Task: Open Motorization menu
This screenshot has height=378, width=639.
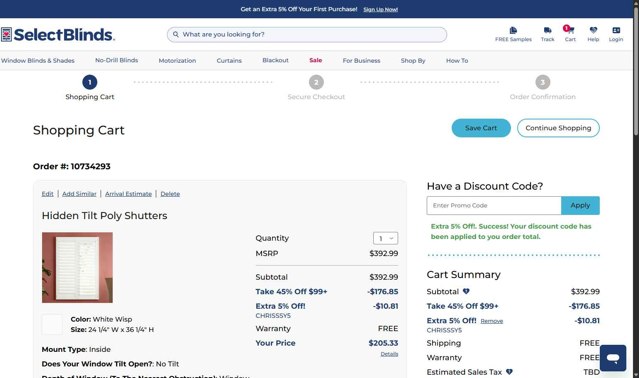Action: 177,60
